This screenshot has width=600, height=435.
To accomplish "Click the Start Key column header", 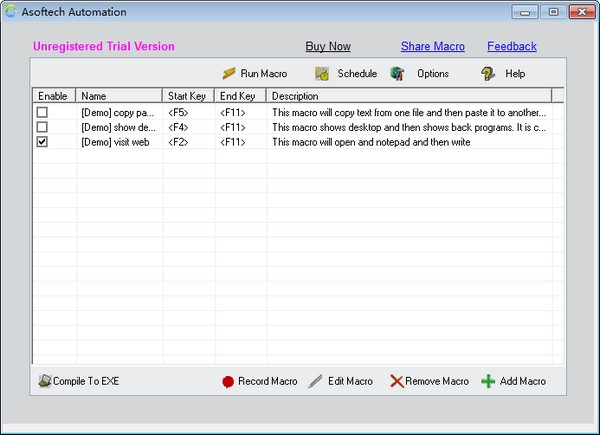I will click(x=188, y=96).
